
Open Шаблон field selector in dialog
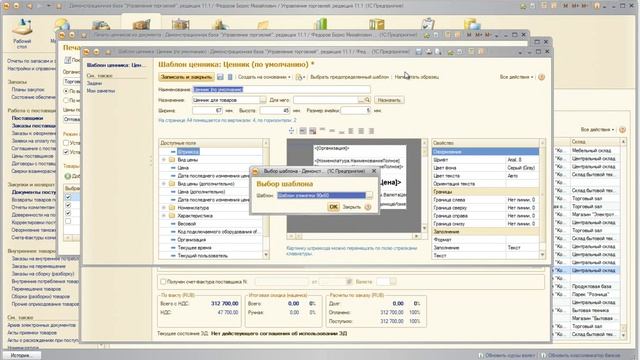(369, 196)
